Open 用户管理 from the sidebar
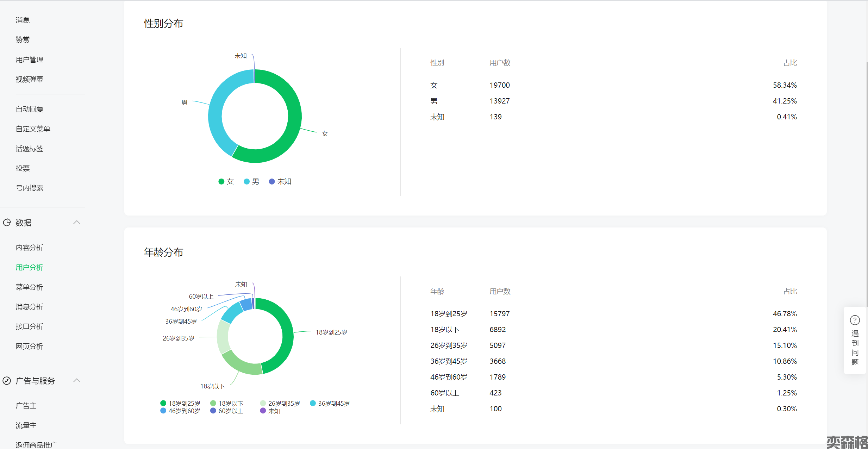 (30, 60)
